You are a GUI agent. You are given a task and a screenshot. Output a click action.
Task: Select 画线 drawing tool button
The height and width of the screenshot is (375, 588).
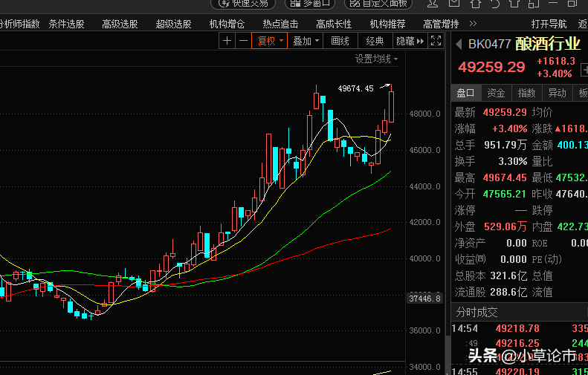(x=340, y=41)
